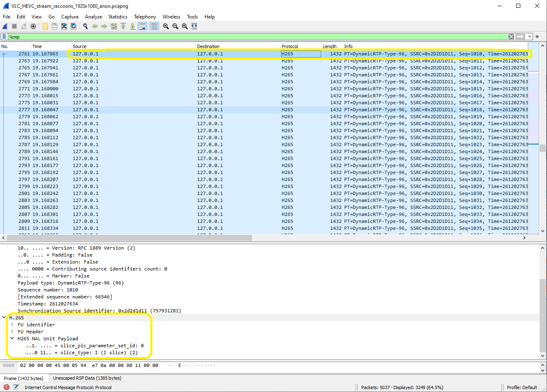Sort by the No. column header

16,46
